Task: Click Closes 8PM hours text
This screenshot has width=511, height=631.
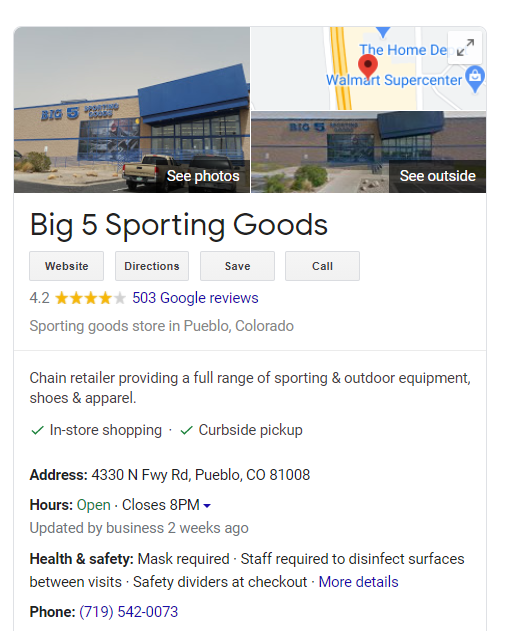Action: coord(161,505)
